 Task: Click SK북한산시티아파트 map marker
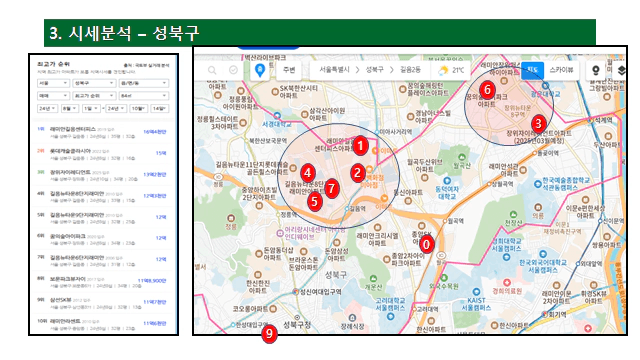[275, 92]
